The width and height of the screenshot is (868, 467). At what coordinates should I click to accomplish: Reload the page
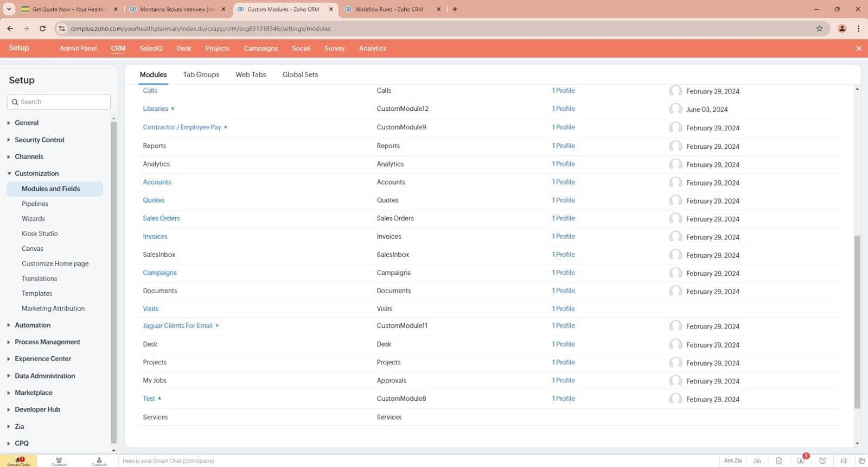[x=42, y=28]
